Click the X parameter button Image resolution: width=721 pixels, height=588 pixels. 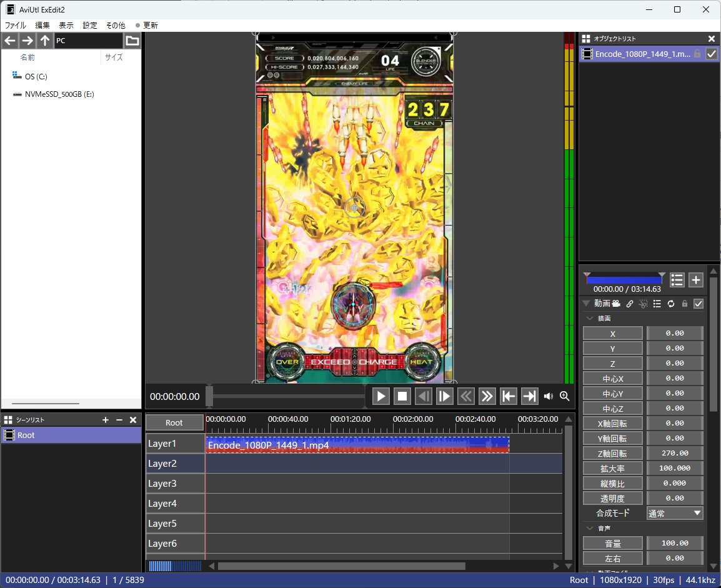coord(612,333)
